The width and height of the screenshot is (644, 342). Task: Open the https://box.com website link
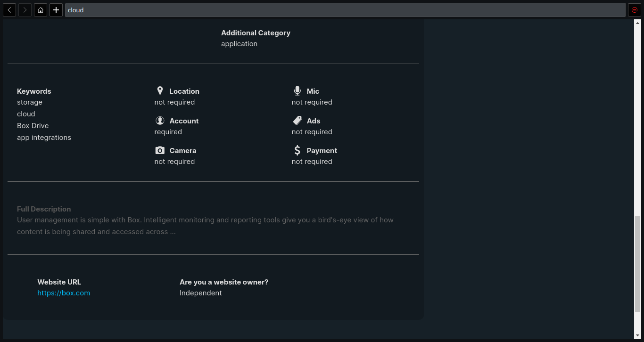pyautogui.click(x=64, y=293)
